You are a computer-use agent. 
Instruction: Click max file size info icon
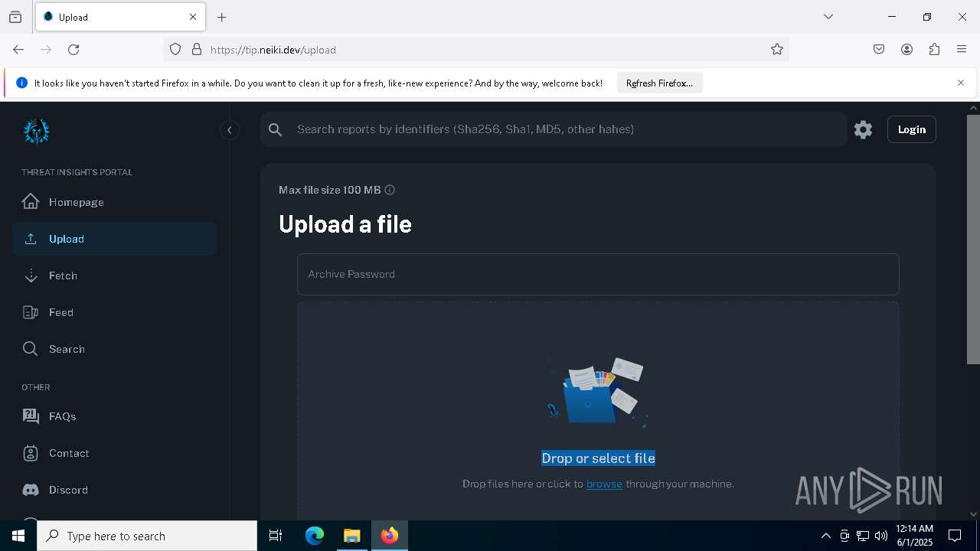pyautogui.click(x=390, y=190)
